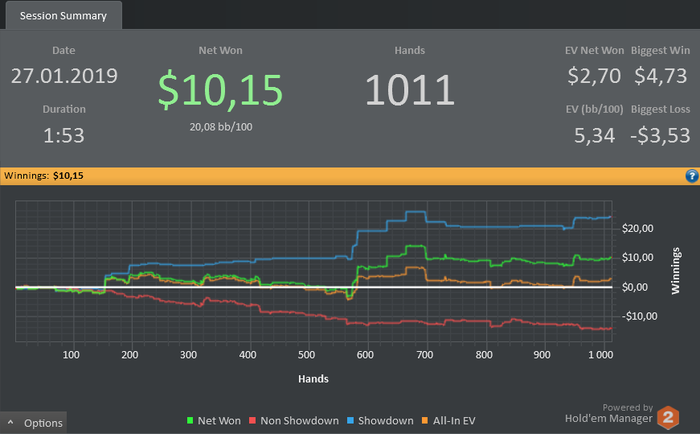Click the Hold'em Manager 2 logo badge
Viewport: 700px width, 434px height.
pyautogui.click(x=668, y=417)
